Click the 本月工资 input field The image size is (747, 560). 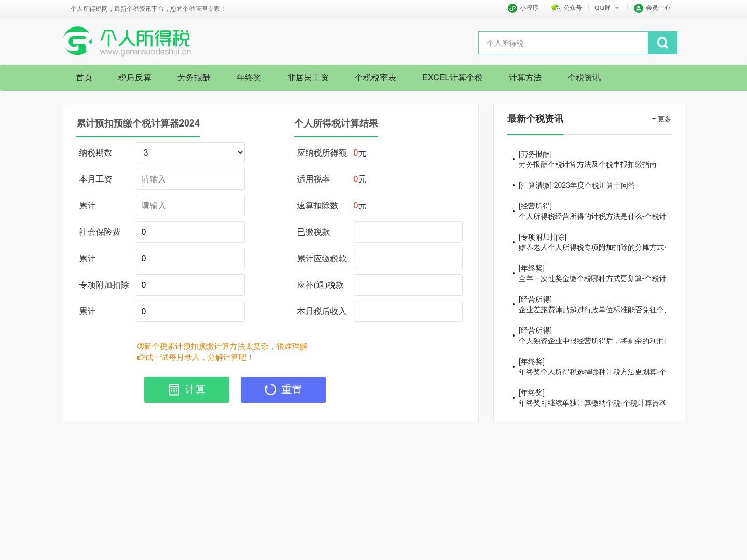point(190,179)
